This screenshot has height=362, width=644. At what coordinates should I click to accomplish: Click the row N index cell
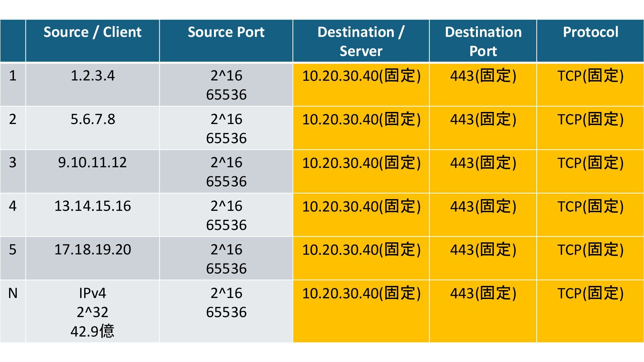click(13, 311)
